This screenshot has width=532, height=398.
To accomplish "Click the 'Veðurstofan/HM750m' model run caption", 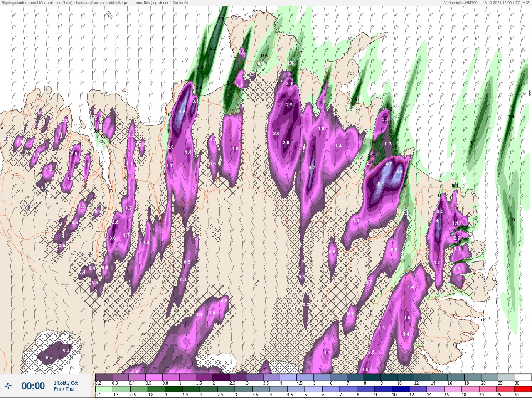I will (487, 3).
